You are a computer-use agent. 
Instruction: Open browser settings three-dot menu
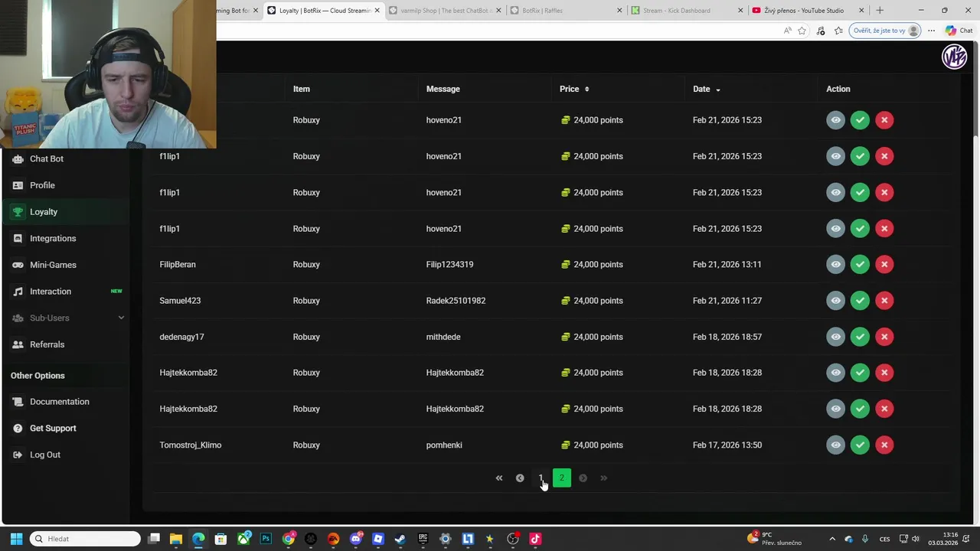pos(931,31)
